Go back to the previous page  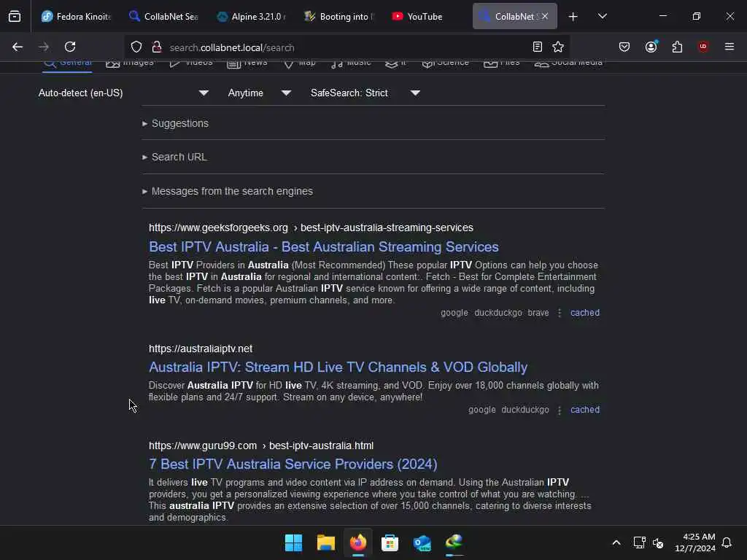pyautogui.click(x=18, y=47)
